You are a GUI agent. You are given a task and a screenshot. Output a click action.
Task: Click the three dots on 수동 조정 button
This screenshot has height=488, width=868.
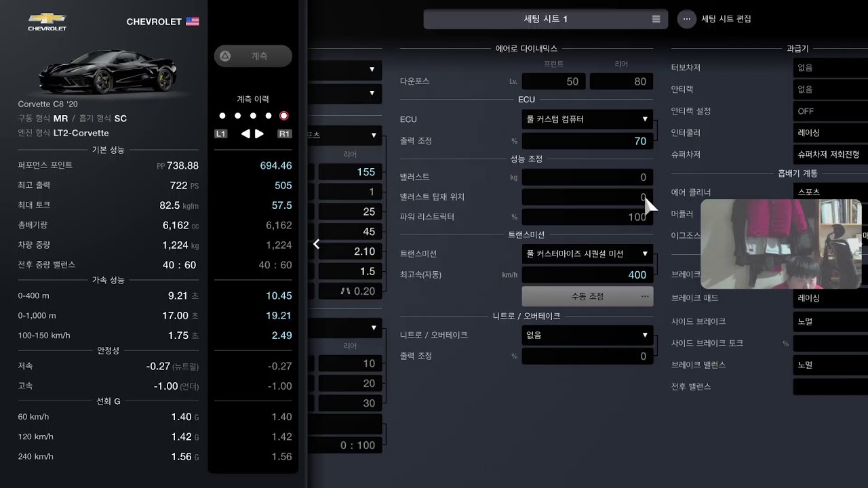644,296
